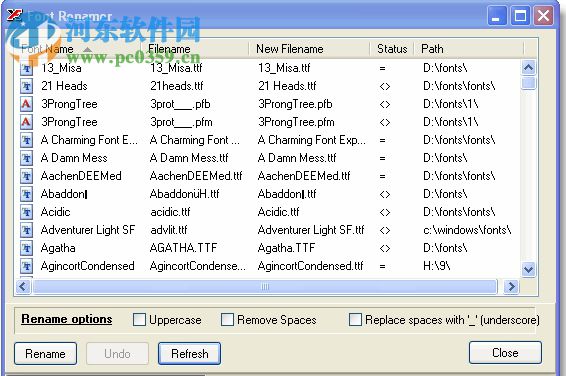This screenshot has height=376, width=566.
Task: Click the font icon beside Abaddon
Action: (x=26, y=194)
